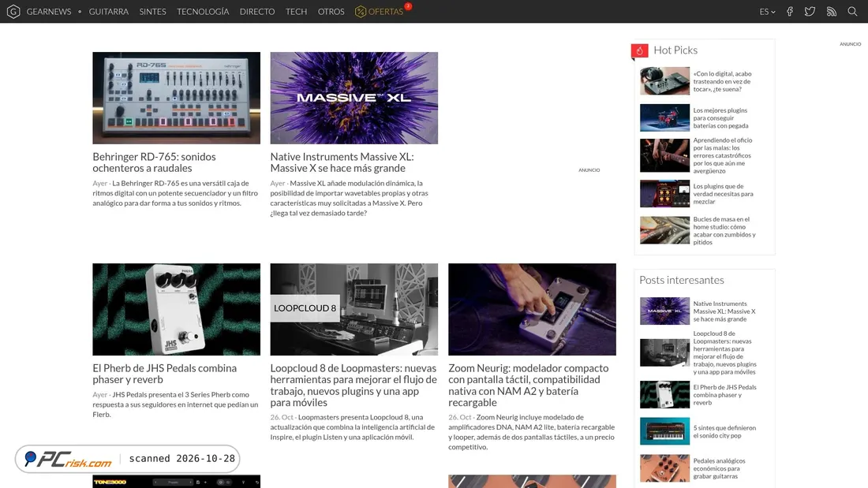868x488 pixels.
Task: Click Loopcloud thumbnail in Posts interesantes
Action: tap(665, 352)
